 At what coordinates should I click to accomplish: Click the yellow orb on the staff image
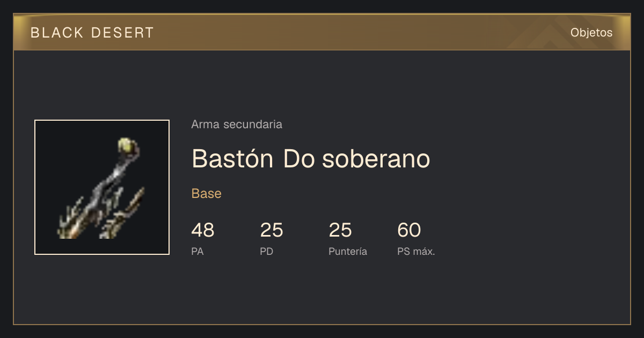pyautogui.click(x=125, y=145)
